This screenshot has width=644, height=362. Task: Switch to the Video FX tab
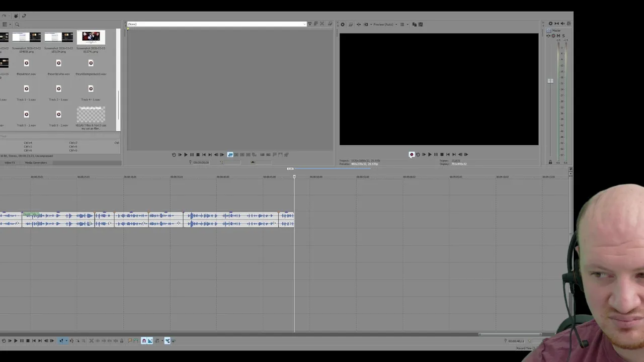pos(10,162)
